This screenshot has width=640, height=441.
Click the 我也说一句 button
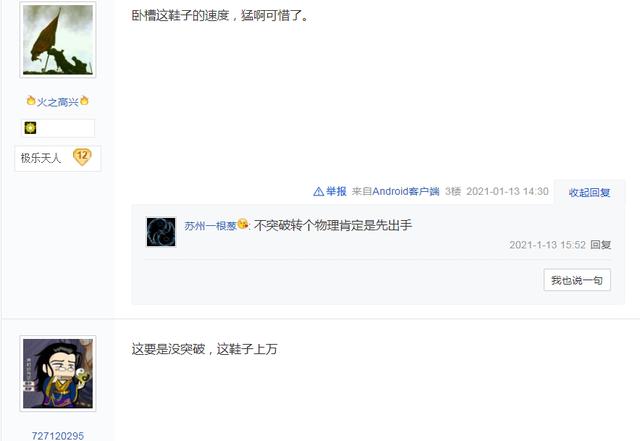(577, 280)
